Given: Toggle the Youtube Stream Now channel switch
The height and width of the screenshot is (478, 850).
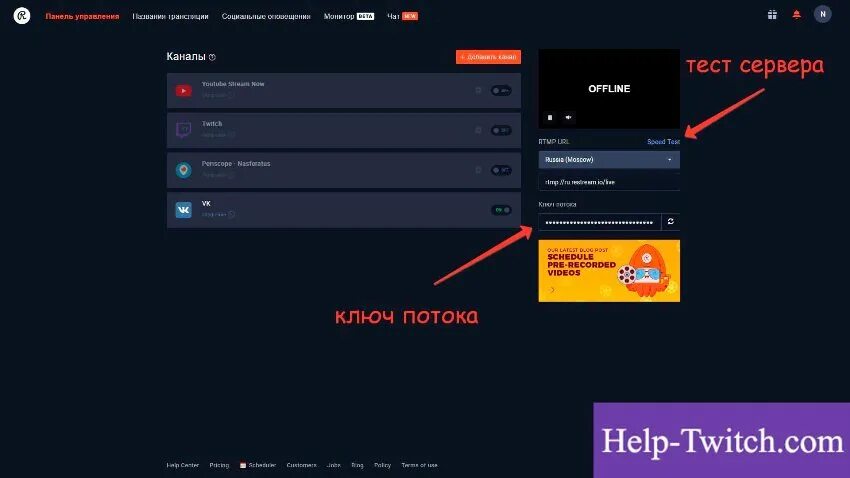Looking at the screenshot, I should coord(501,91).
